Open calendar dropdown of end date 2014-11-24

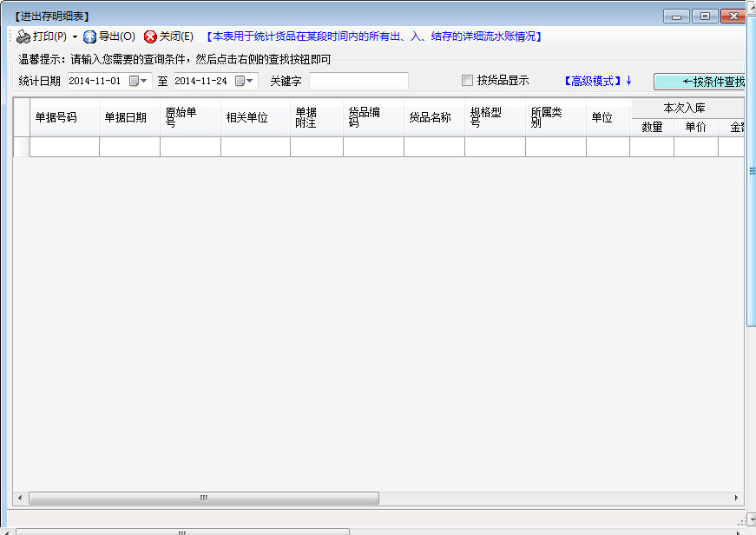[245, 81]
